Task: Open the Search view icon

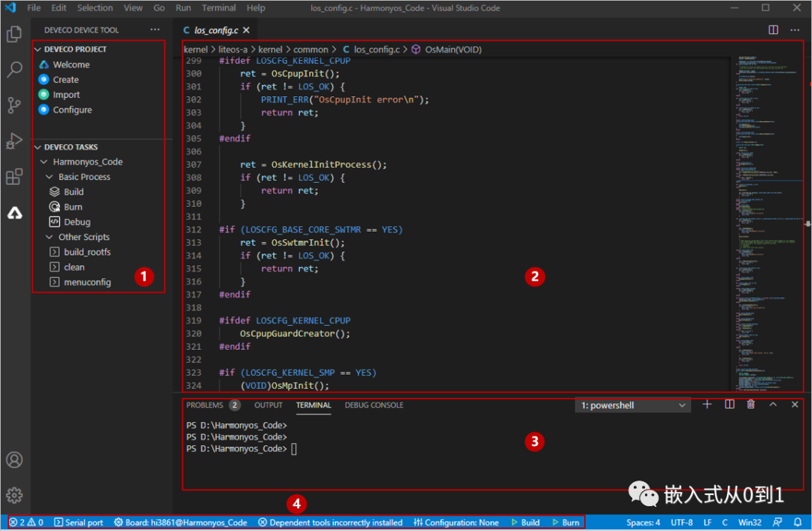Action: pyautogui.click(x=14, y=70)
